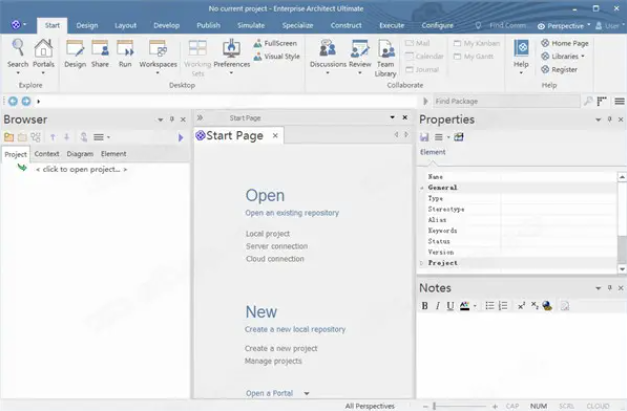Image resolution: width=627 pixels, height=411 pixels.
Task: Click the Create a new project link
Action: (281, 348)
